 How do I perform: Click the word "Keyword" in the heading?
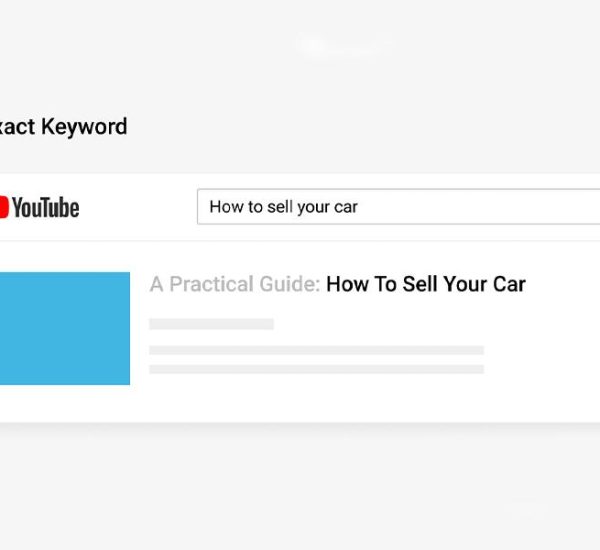[x=84, y=127]
